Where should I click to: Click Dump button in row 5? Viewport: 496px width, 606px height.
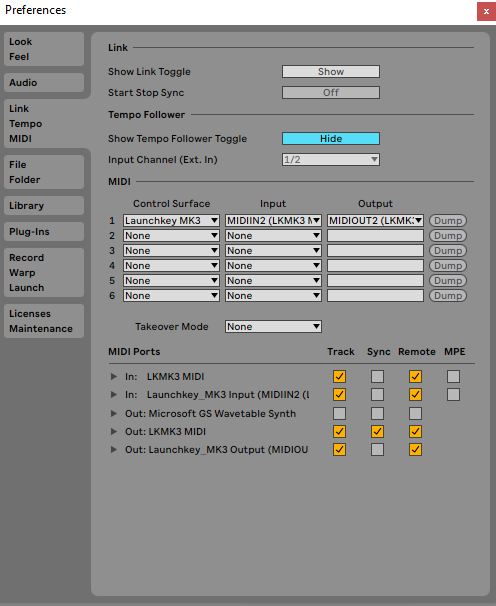click(448, 281)
